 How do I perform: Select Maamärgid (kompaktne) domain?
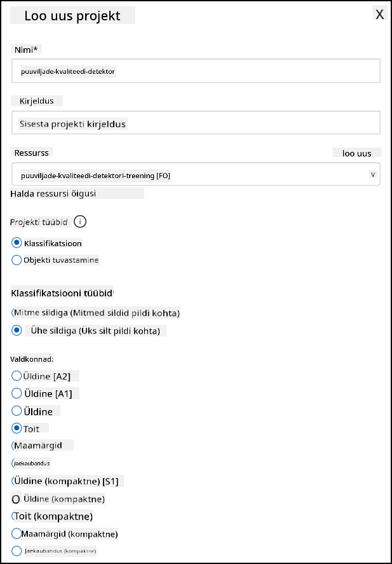17,533
